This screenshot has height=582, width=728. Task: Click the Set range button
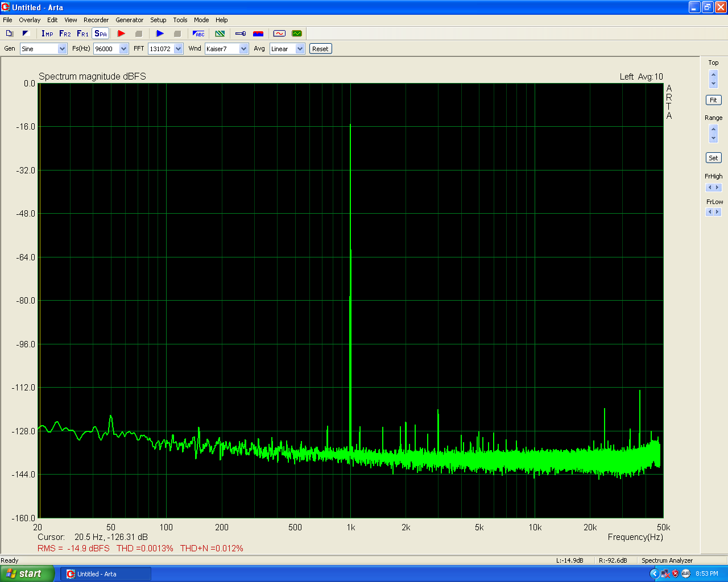[713, 158]
